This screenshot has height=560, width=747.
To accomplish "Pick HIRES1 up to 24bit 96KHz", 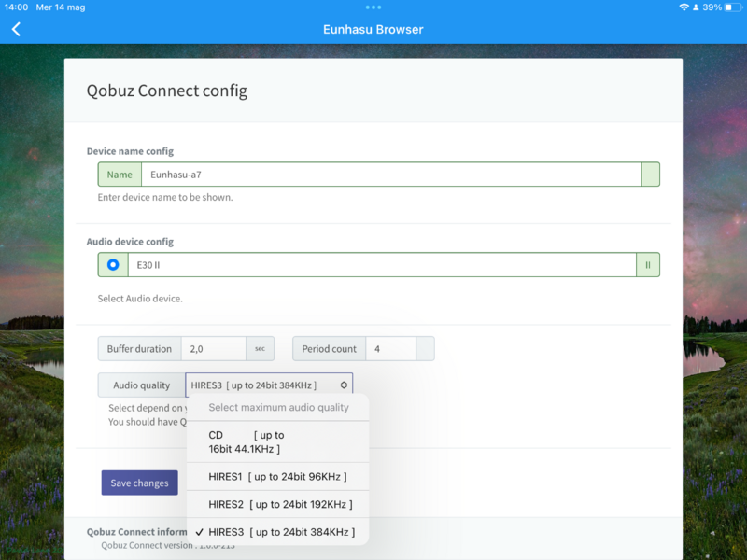I will coord(277,477).
